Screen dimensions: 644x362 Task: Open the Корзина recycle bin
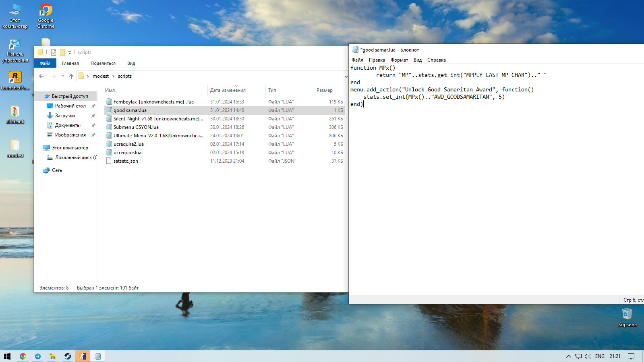(627, 317)
